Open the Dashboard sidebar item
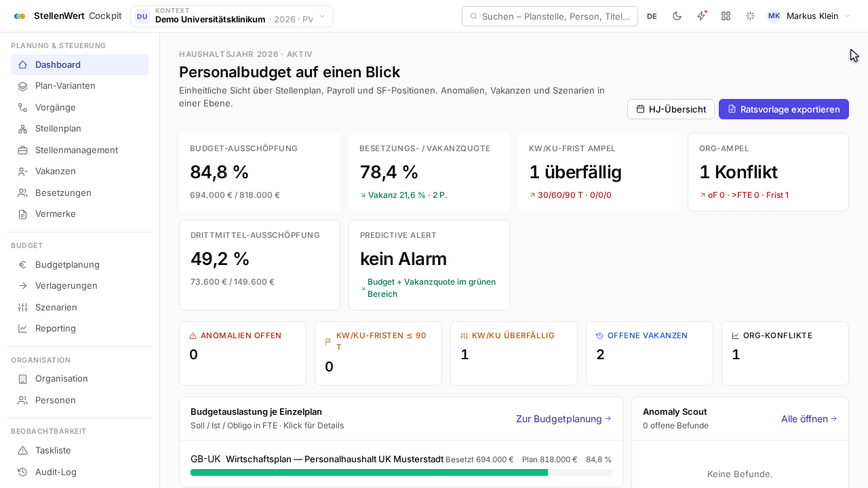 point(79,64)
